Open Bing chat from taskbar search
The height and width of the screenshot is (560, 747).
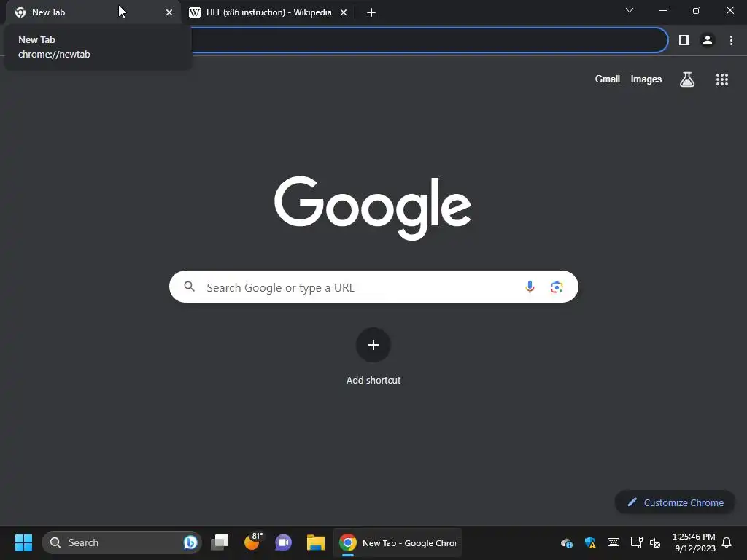pos(190,542)
